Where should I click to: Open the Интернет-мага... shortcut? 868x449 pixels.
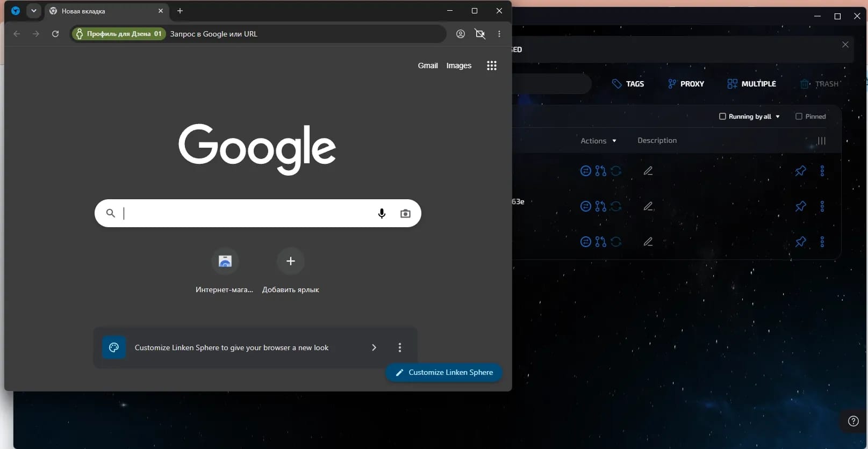click(225, 271)
